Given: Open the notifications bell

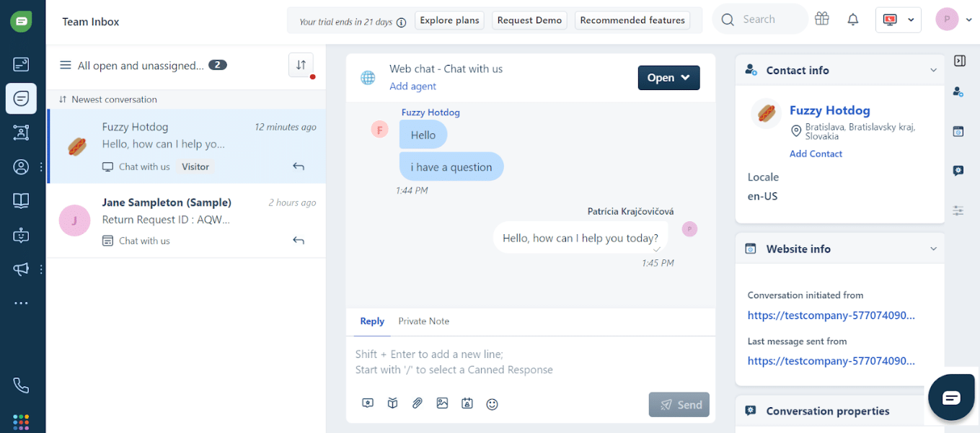Looking at the screenshot, I should click(853, 19).
